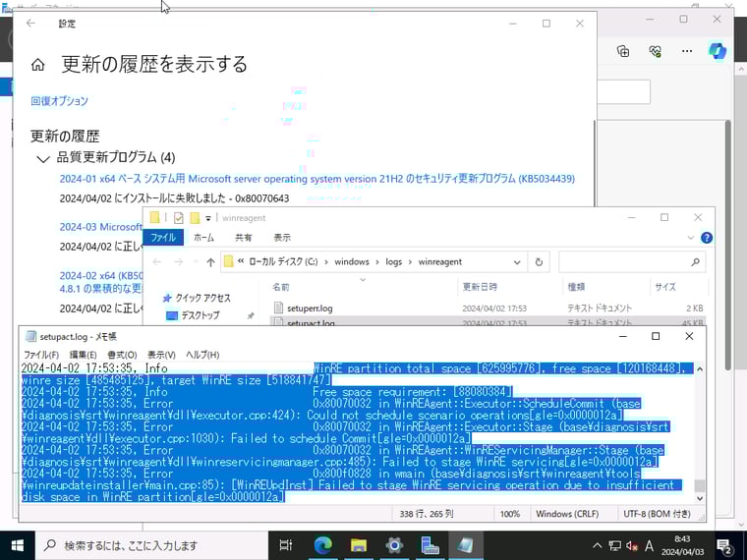Open Explorer help icon
747x560 pixels.
tap(707, 238)
